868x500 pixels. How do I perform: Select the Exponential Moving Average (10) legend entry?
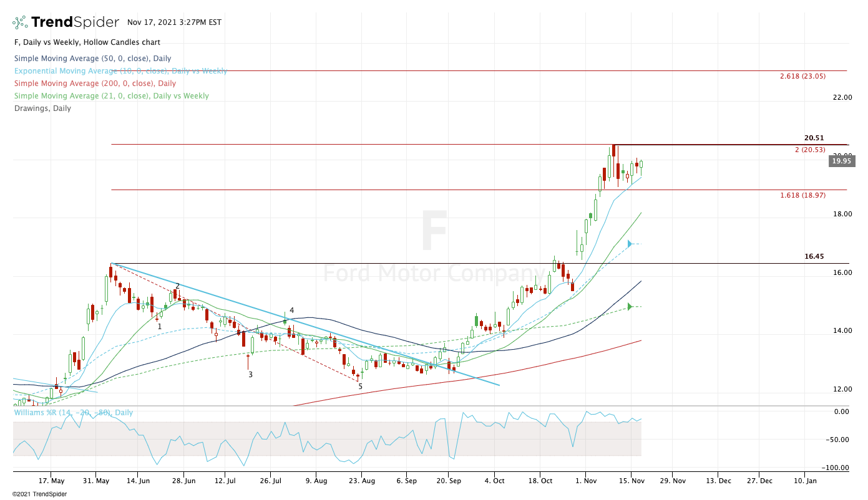(x=120, y=71)
